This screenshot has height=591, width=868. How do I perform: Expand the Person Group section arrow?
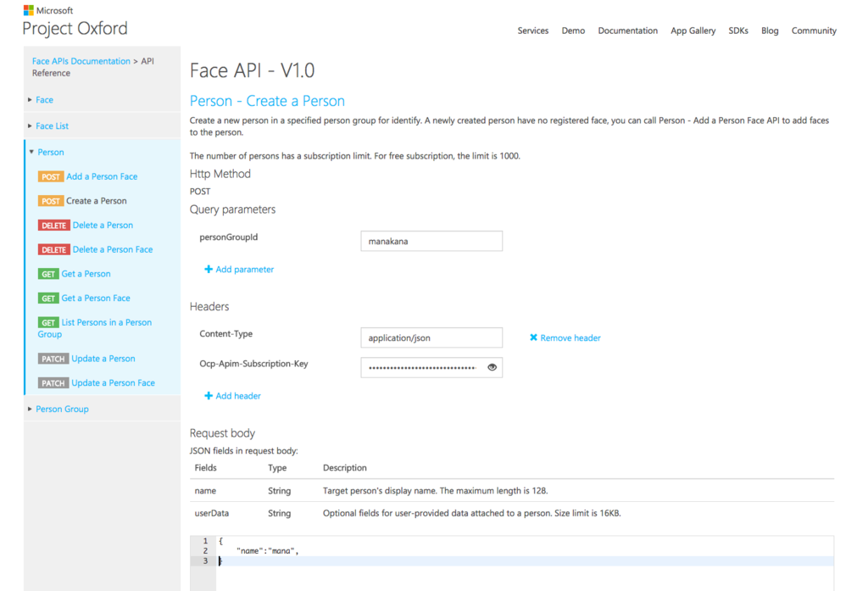[30, 409]
